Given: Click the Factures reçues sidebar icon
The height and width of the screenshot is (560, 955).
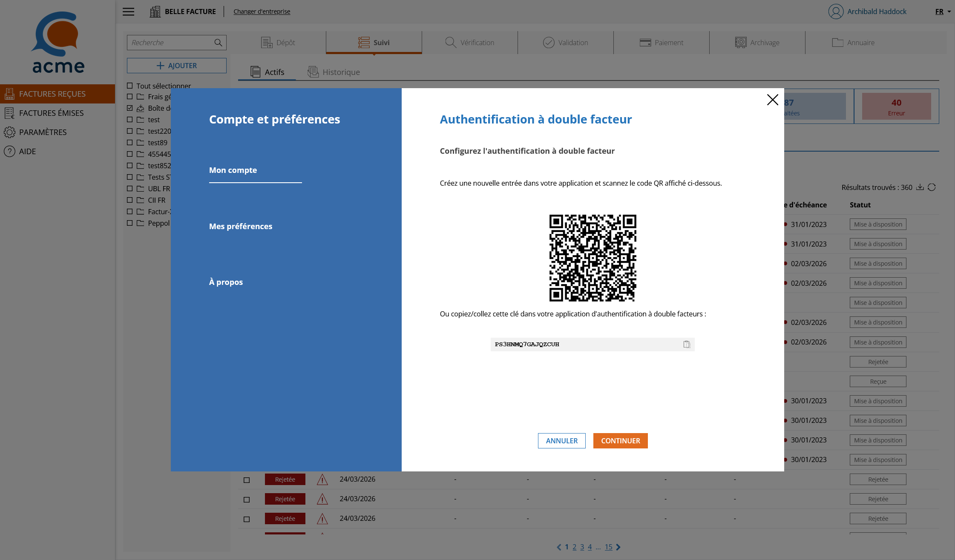Looking at the screenshot, I should pos(9,94).
